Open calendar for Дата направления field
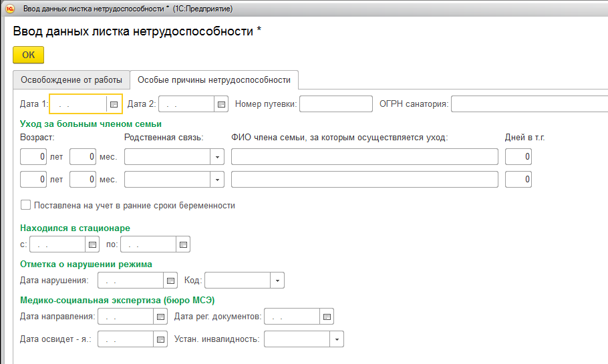The image size is (608, 364). (x=160, y=317)
